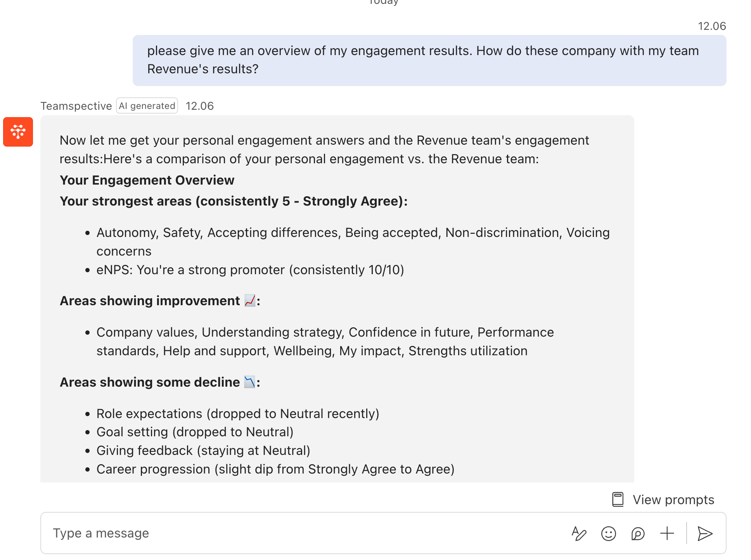Click the Your Engagement Overview heading
Image resolution: width=751 pixels, height=560 pixels.
click(x=147, y=180)
